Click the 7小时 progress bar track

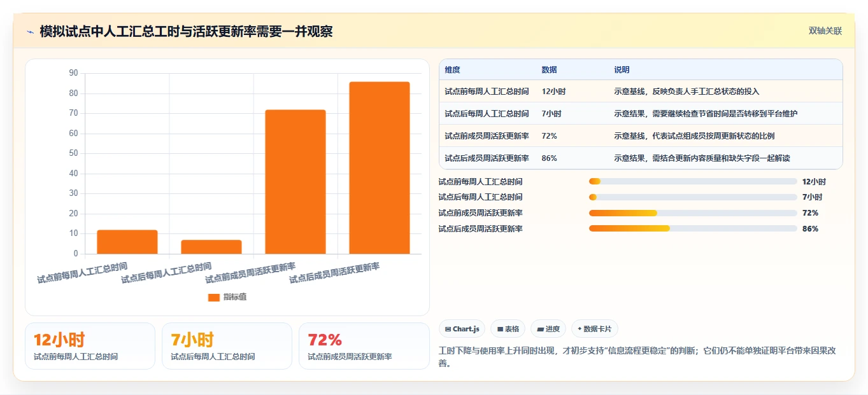(693, 197)
